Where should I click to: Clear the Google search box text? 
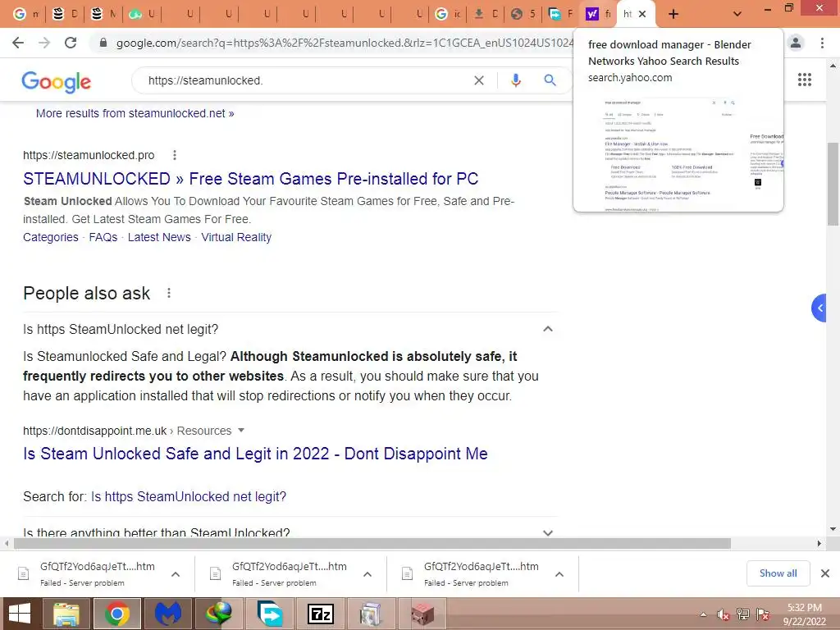(x=479, y=80)
